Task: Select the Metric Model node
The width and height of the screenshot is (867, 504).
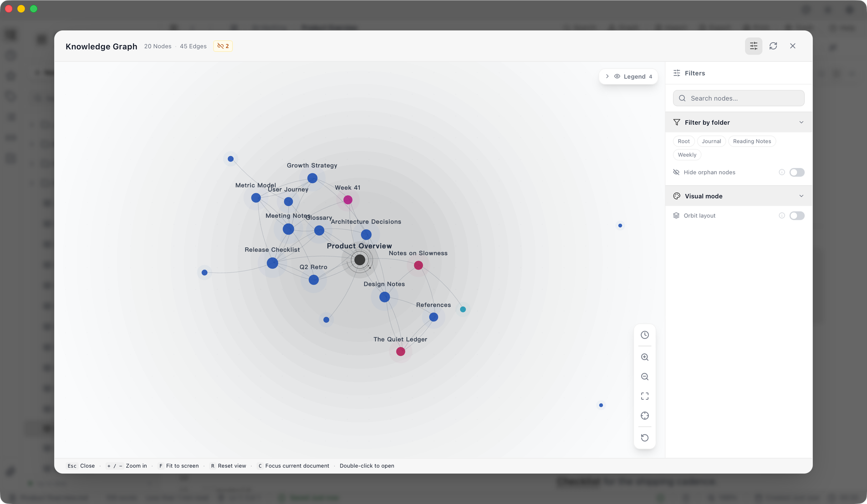Action: (x=256, y=198)
